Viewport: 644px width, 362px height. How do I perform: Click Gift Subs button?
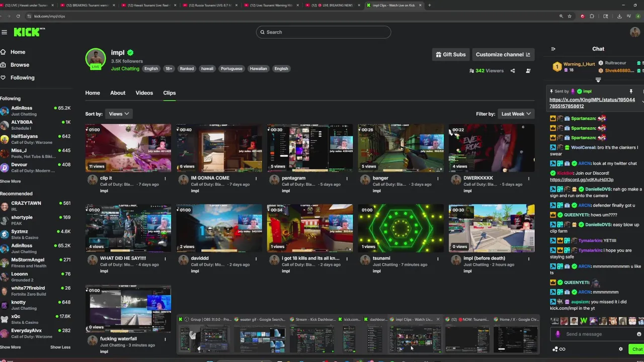pyautogui.click(x=451, y=55)
